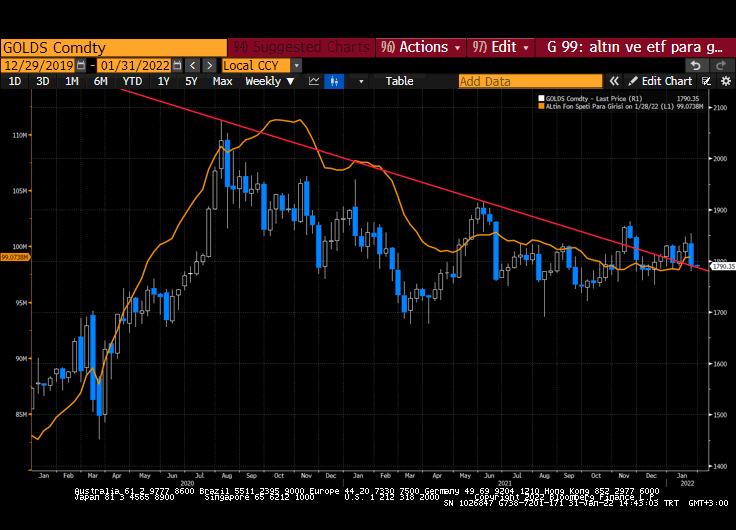Select the candlestick chart type icon
This screenshot has width=736, height=530.
point(334,81)
